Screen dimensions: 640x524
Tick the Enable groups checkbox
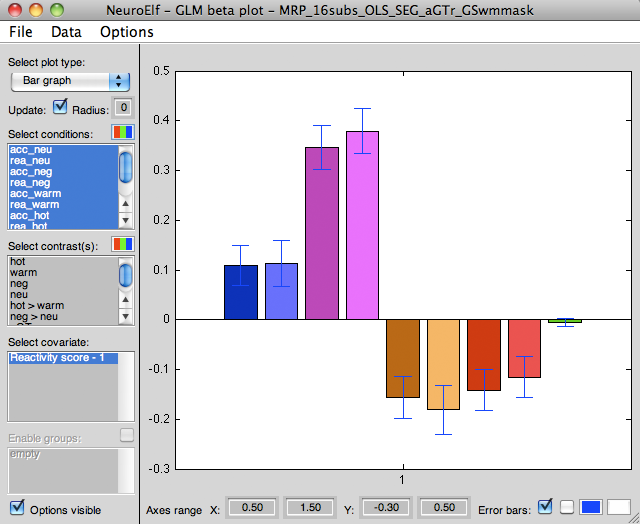126,435
